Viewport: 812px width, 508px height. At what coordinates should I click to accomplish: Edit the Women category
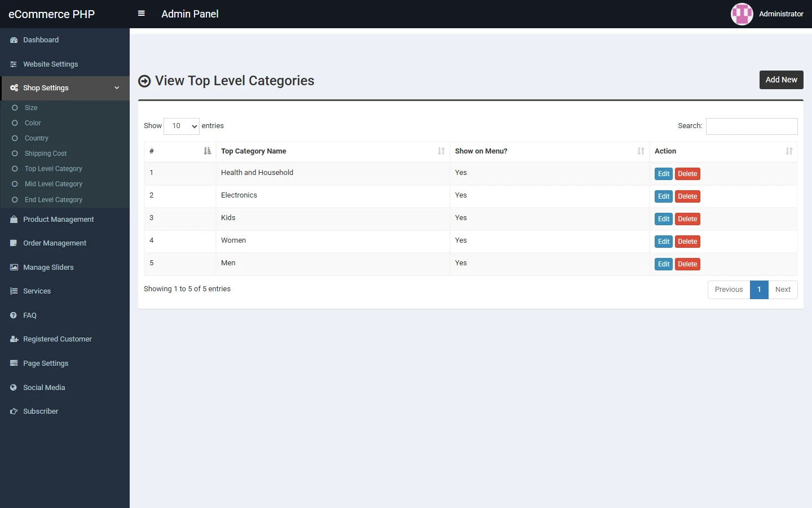[x=664, y=242]
